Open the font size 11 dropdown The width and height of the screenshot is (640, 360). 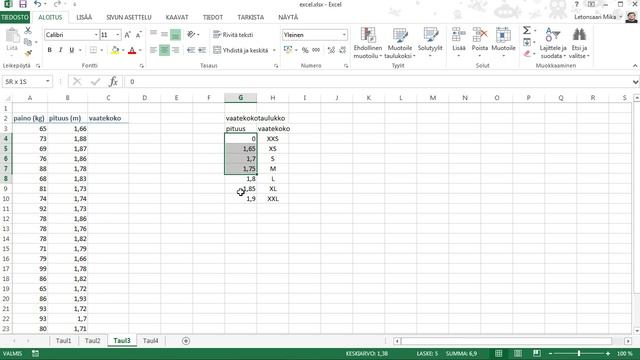pos(118,35)
